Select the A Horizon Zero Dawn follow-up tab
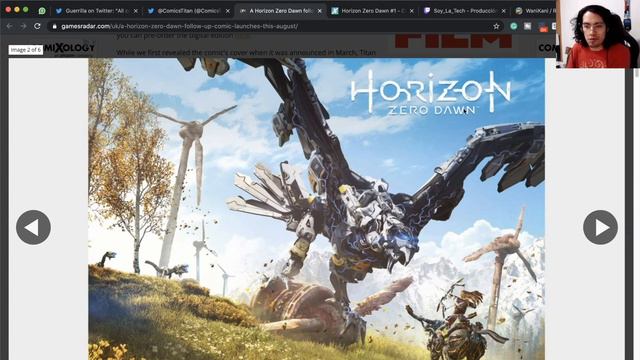 [x=280, y=11]
